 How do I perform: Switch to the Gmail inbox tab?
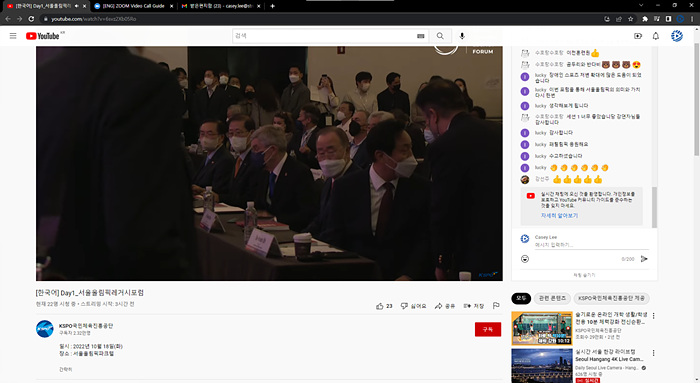[221, 6]
